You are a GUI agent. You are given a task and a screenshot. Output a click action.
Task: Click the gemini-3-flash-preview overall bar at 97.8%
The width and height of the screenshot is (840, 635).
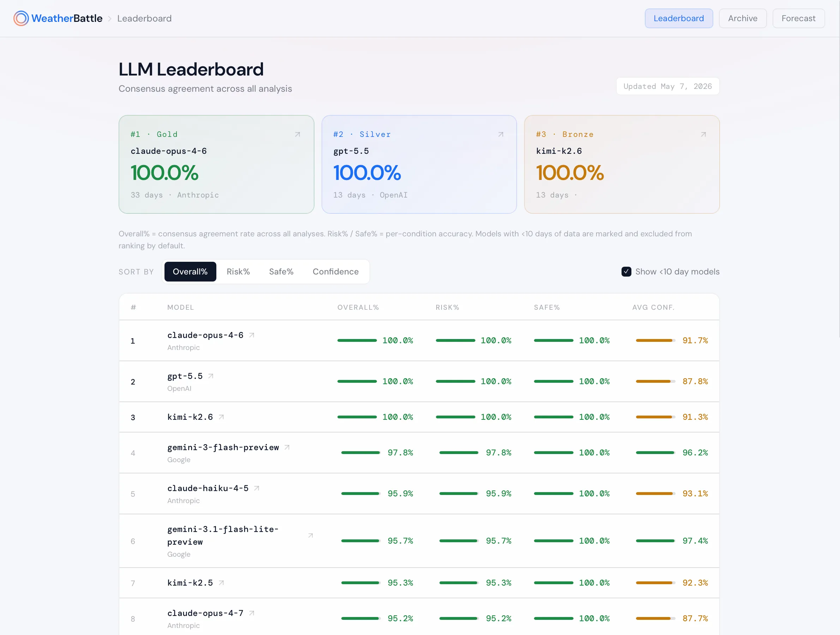point(361,452)
